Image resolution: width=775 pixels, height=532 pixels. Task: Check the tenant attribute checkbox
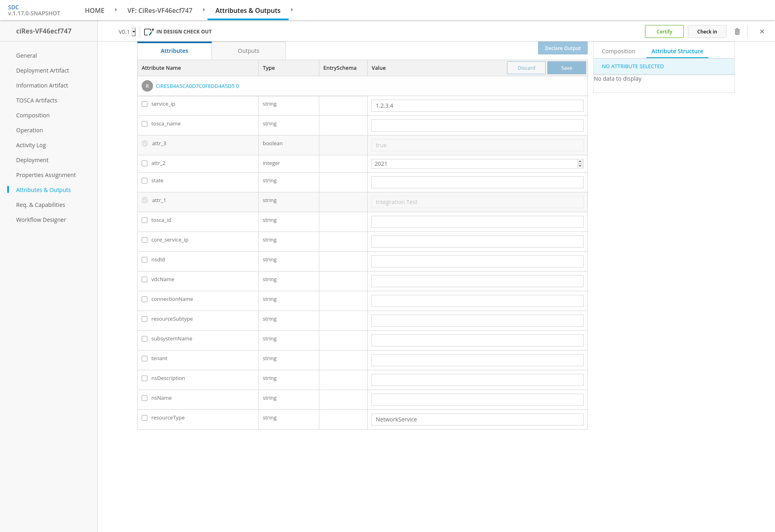point(145,359)
